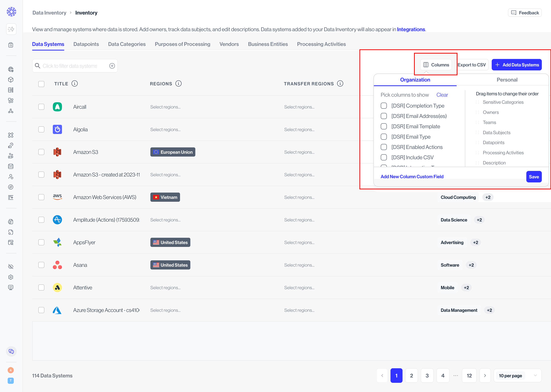
Task: Click the blue 'T' avatar in the sidebar
Action: tap(11, 381)
